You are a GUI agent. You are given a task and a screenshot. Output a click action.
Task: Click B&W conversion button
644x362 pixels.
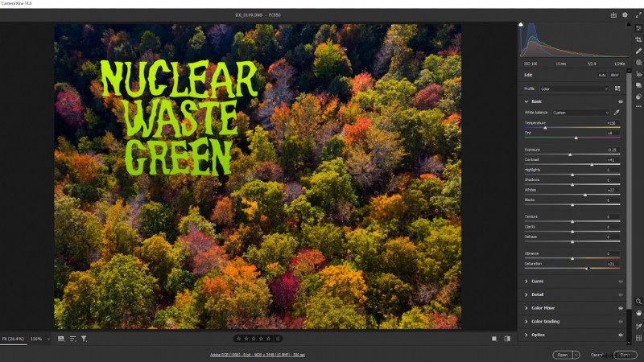pyautogui.click(x=614, y=75)
